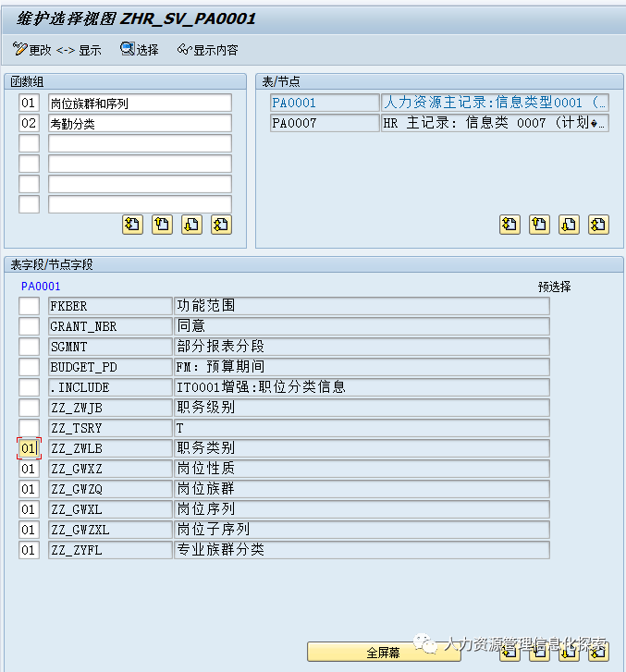Select the ZZ_GWXL field name
The image size is (626, 672).
(x=110, y=509)
